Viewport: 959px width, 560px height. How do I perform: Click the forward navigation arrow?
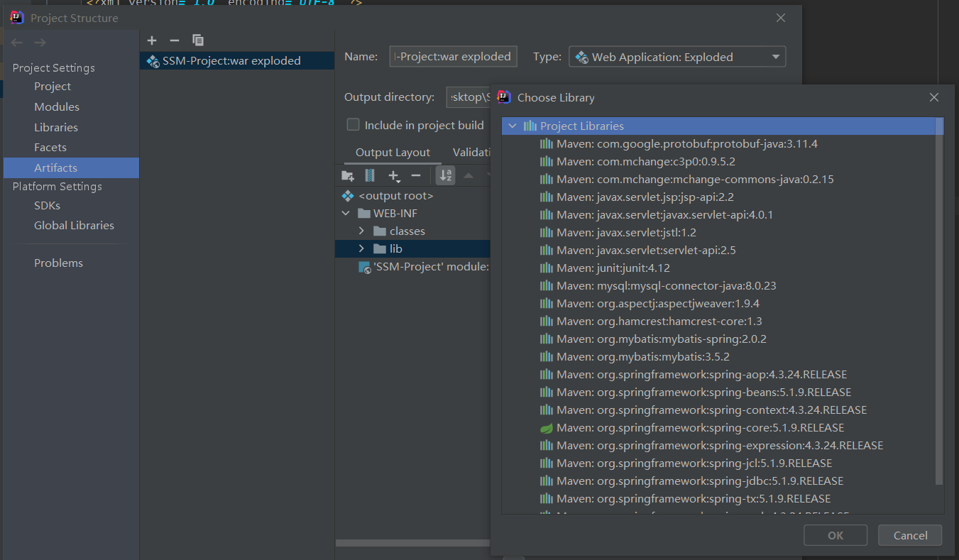(40, 43)
